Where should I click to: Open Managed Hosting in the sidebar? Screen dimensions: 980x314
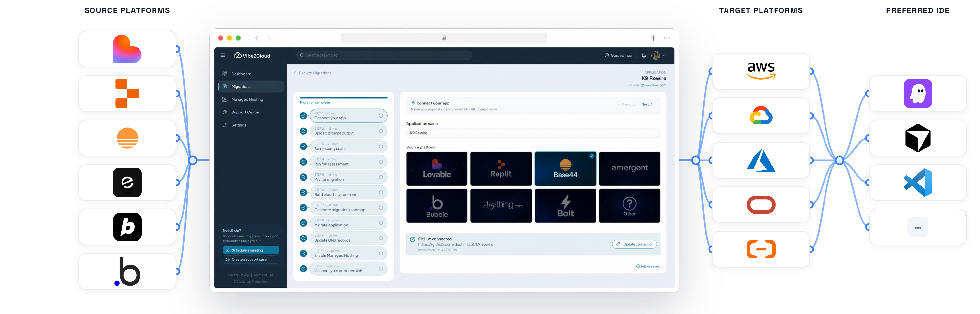251,99
